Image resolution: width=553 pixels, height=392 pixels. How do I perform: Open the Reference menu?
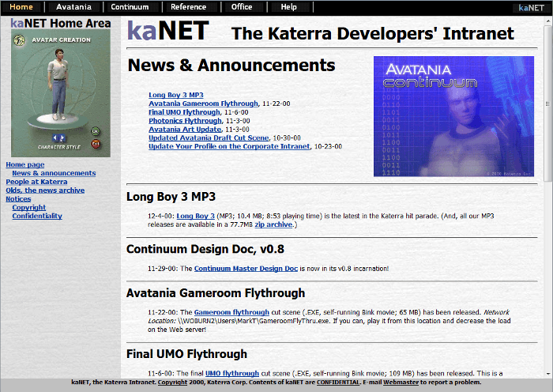188,6
